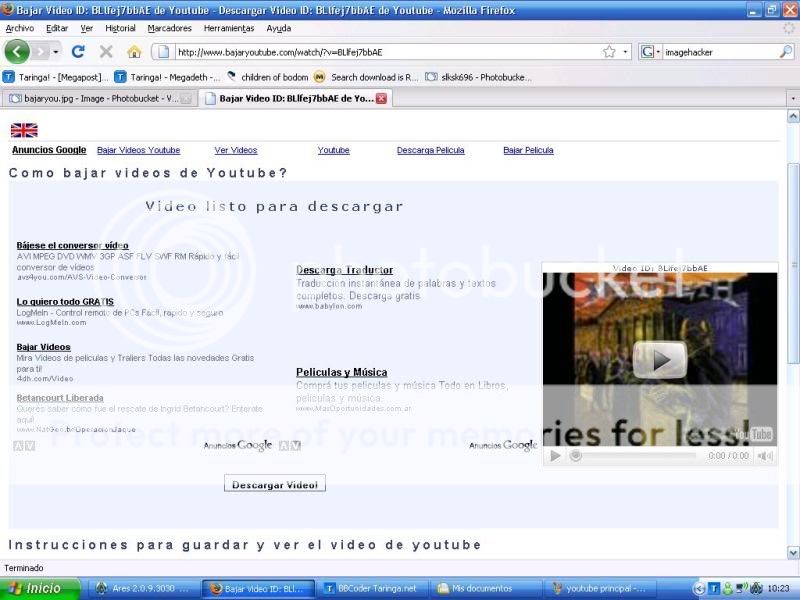The image size is (800, 600).
Task: Follow the Anuncios Google link
Action: coord(49,150)
